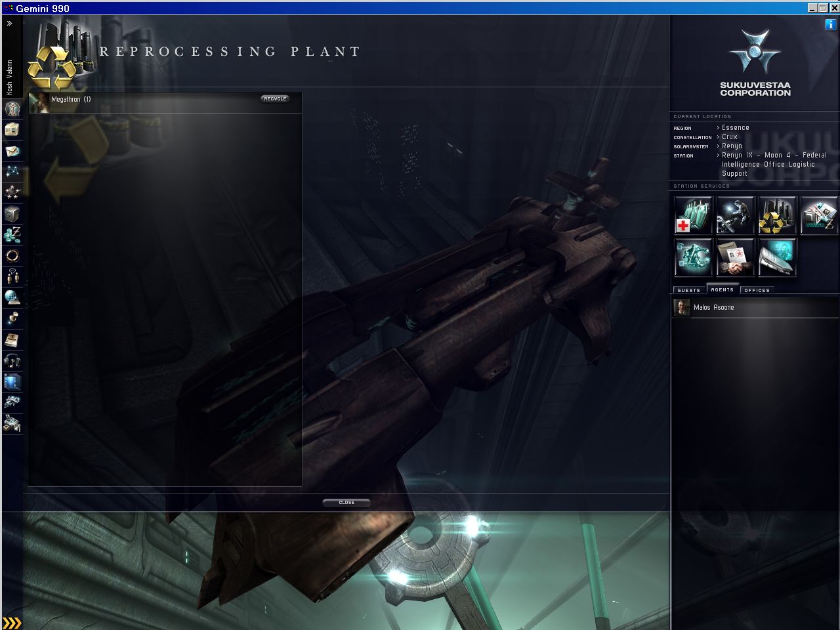This screenshot has height=630, width=840.
Task: Open the mail envelope icon
Action: (x=12, y=151)
